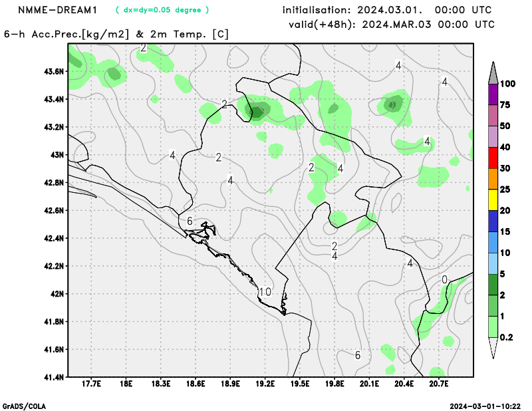Image resolution: width=532 pixels, height=411 pixels.
Task: Click the 20.7E longitude label
Action: coord(439,384)
